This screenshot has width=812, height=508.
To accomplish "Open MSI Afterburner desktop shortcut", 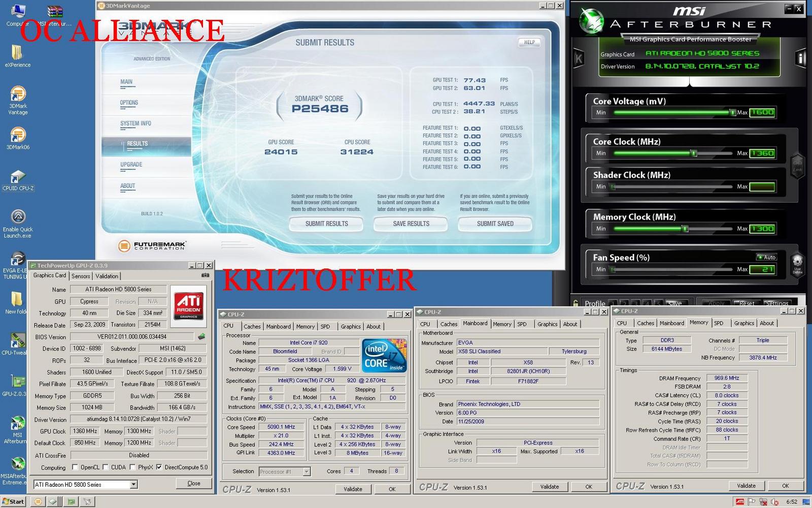I will tap(16, 430).
